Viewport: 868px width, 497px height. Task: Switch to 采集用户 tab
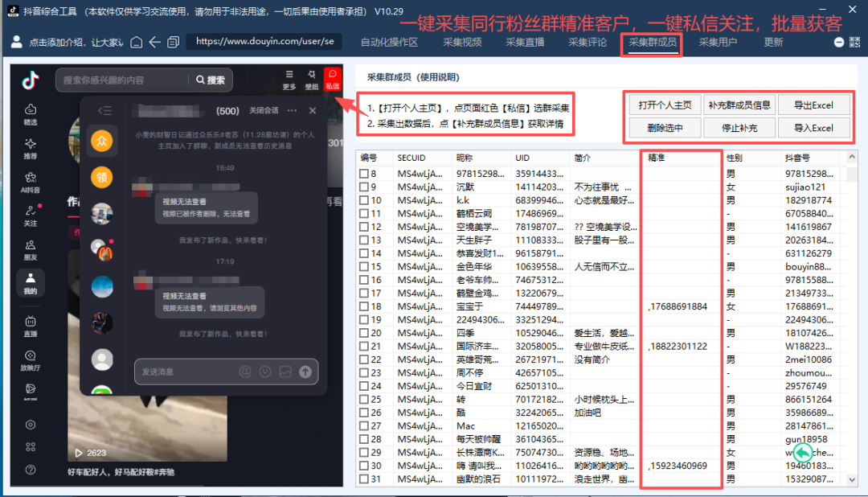click(718, 42)
